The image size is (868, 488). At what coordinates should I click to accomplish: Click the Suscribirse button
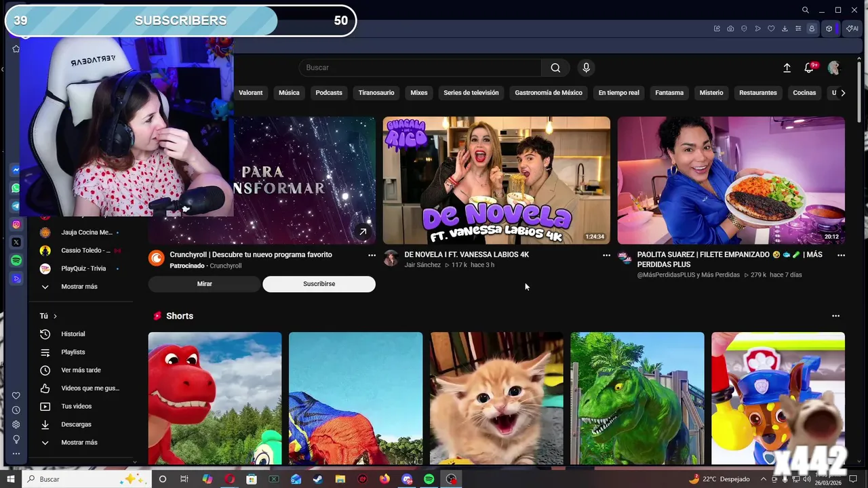[319, 284]
